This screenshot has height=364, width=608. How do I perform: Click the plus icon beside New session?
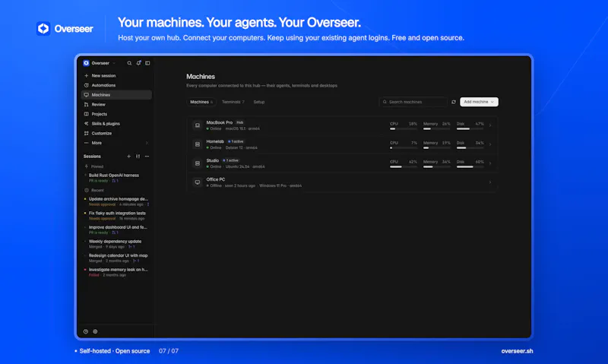tap(86, 75)
